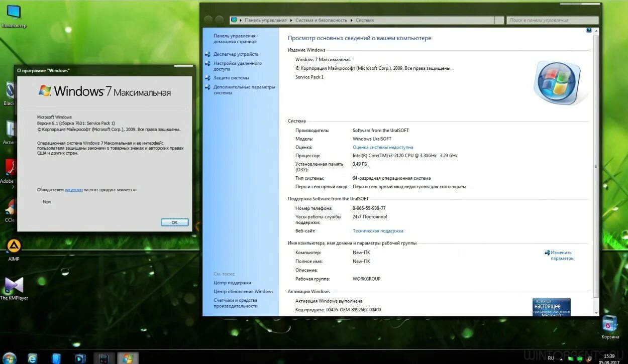The image size is (628, 364).
Task: Open the media player taskbar icon
Action: (80, 358)
